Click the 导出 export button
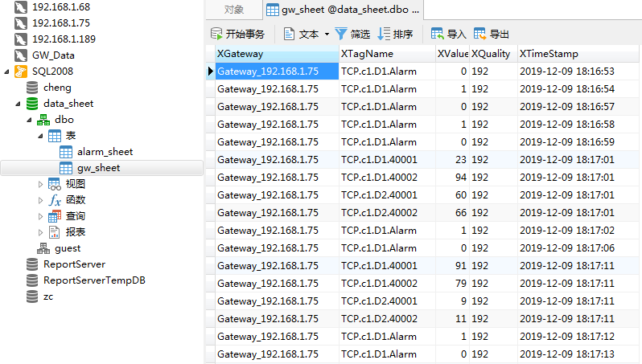 click(x=491, y=34)
